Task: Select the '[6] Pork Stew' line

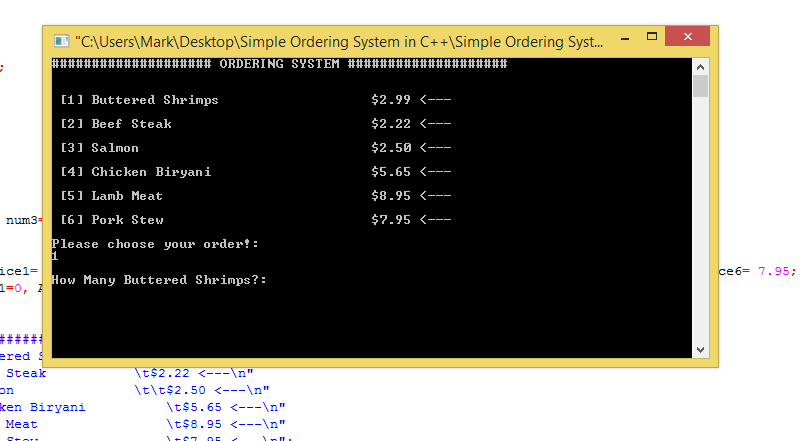Action: point(256,220)
